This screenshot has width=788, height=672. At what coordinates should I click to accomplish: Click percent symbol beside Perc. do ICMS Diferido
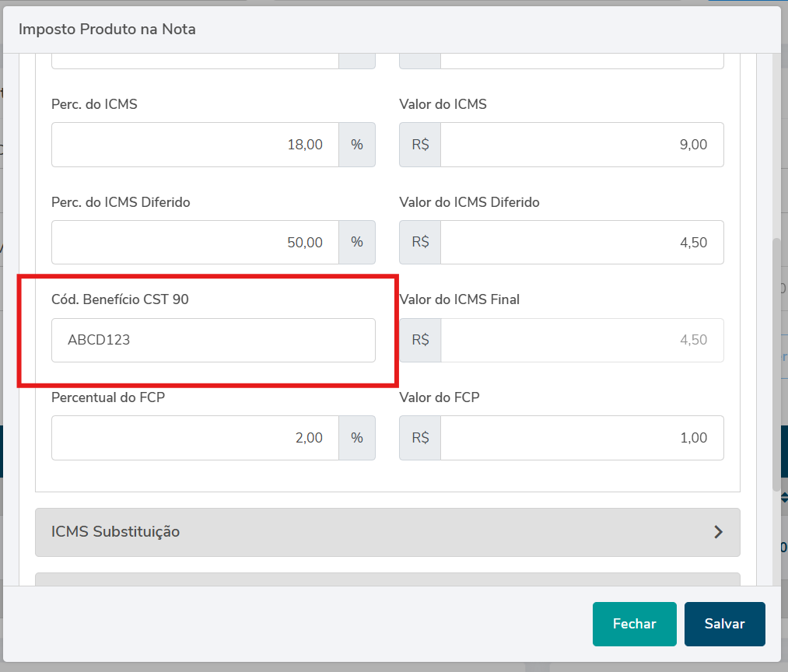pos(357,243)
